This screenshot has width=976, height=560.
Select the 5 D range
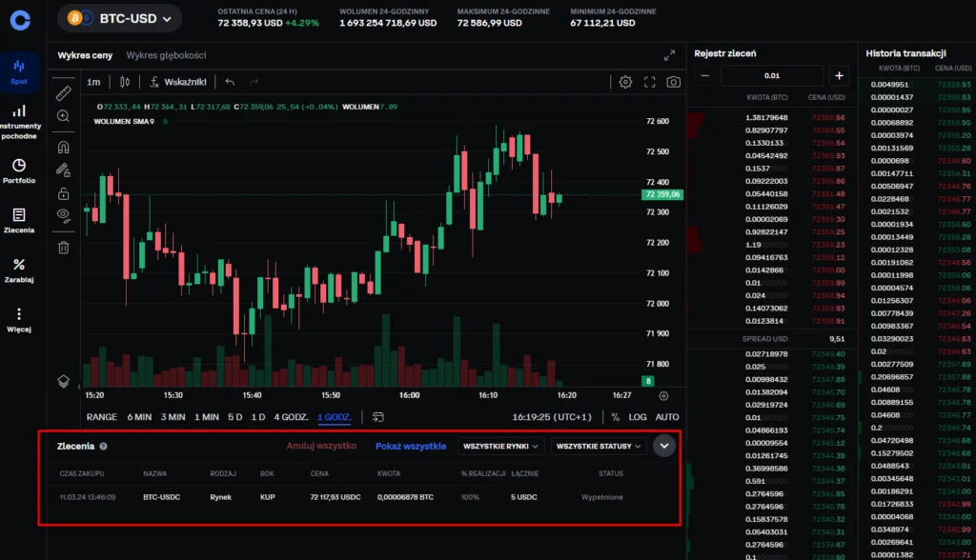coord(234,417)
